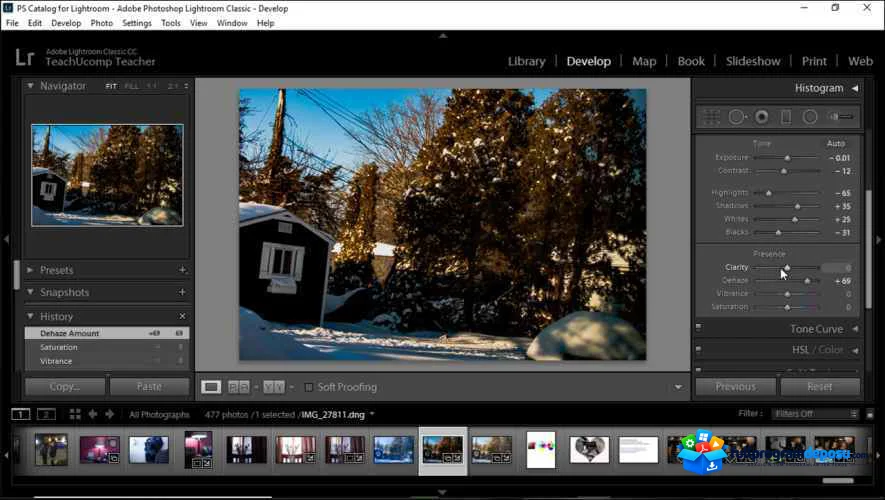885x500 pixels.
Task: Go forward using filmstrip right arrow
Action: (109, 414)
